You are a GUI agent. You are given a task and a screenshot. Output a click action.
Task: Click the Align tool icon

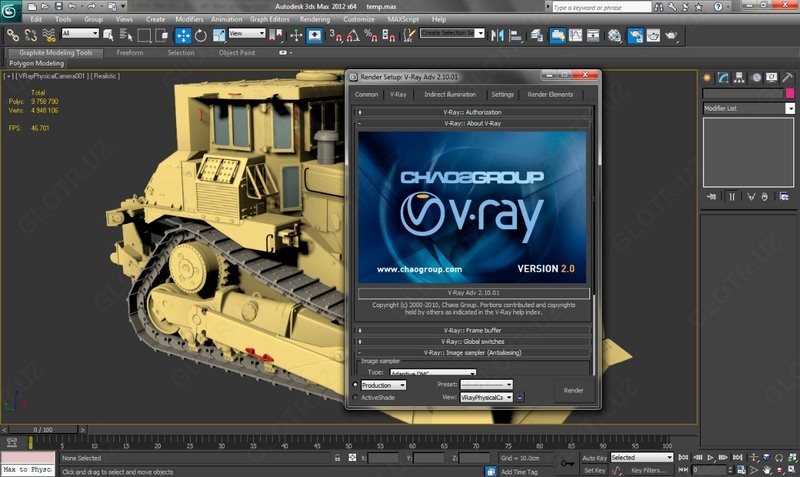click(516, 35)
